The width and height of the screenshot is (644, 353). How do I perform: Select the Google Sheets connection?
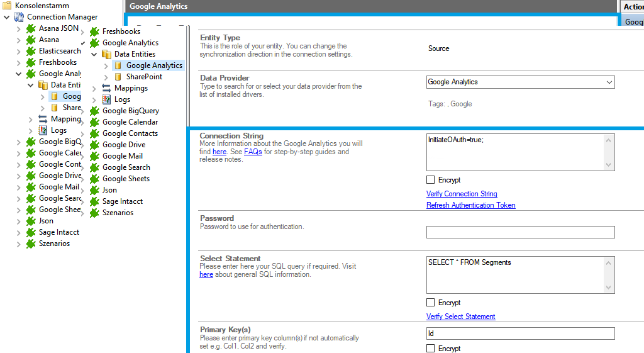pyautogui.click(x=126, y=179)
